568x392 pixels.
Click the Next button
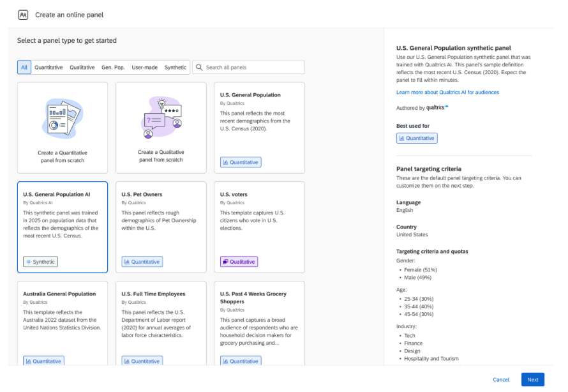click(x=533, y=379)
